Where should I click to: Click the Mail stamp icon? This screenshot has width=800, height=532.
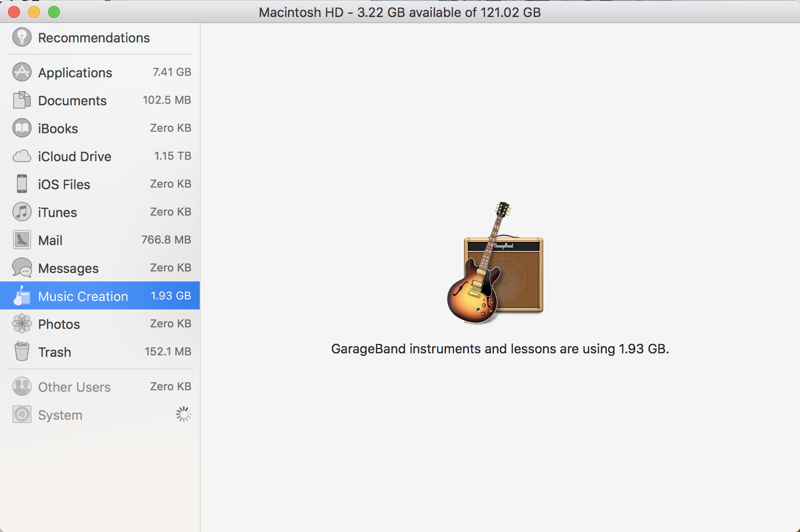(x=22, y=240)
